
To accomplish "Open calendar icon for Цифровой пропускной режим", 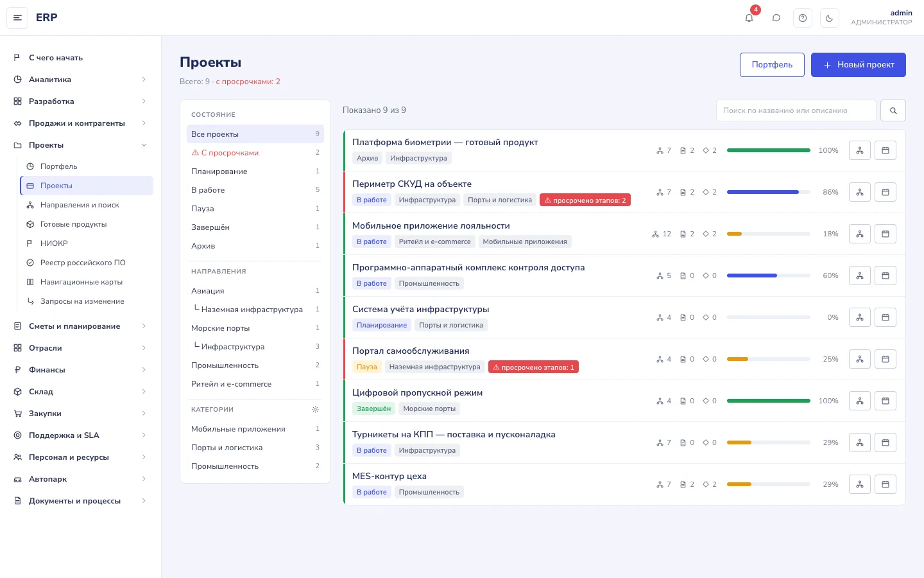I will click(x=886, y=401).
